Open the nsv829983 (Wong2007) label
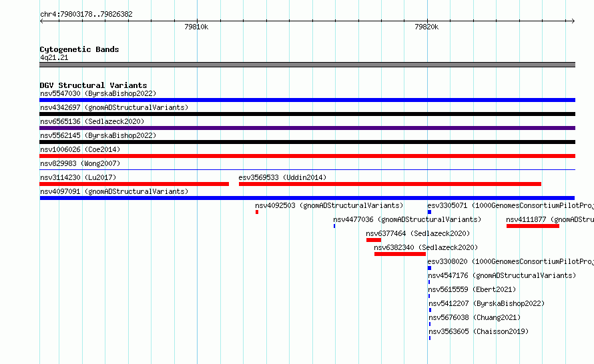The width and height of the screenshot is (594, 364). (x=80, y=163)
